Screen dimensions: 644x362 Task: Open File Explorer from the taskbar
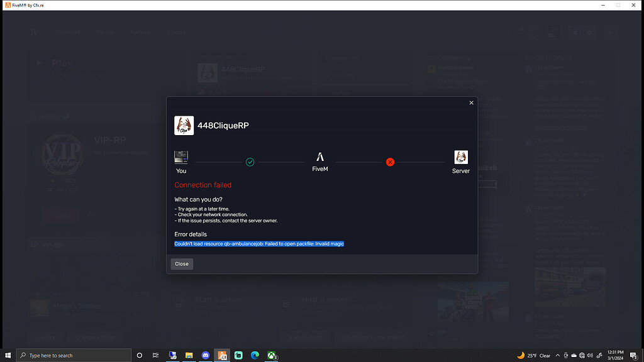[189, 356]
